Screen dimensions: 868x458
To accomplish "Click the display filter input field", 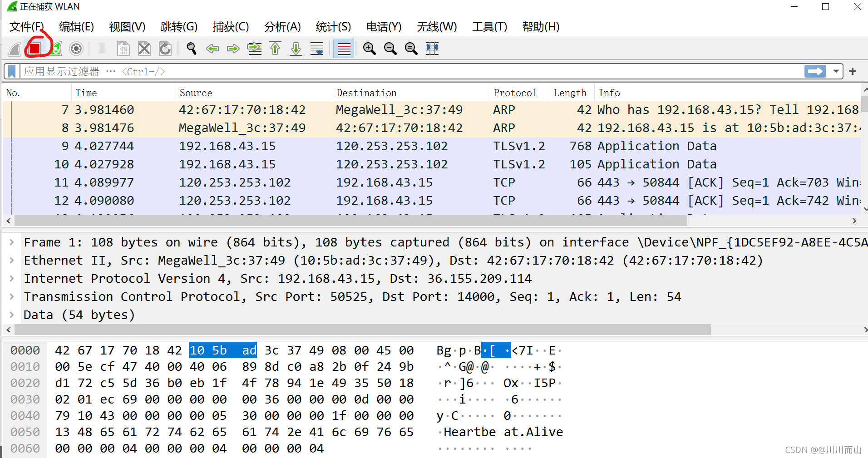I will [411, 71].
